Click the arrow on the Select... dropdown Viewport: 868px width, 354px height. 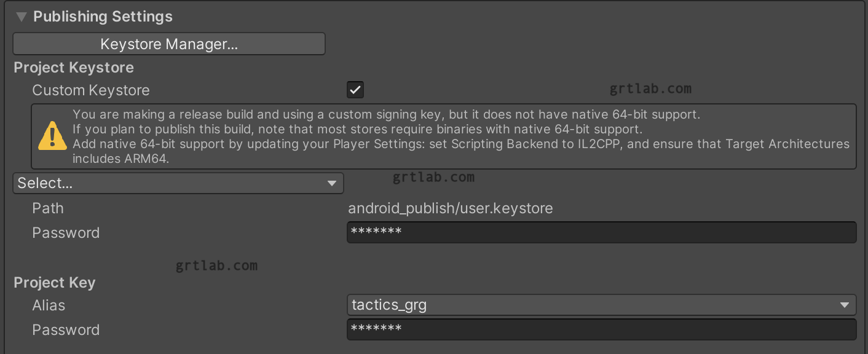pos(332,183)
